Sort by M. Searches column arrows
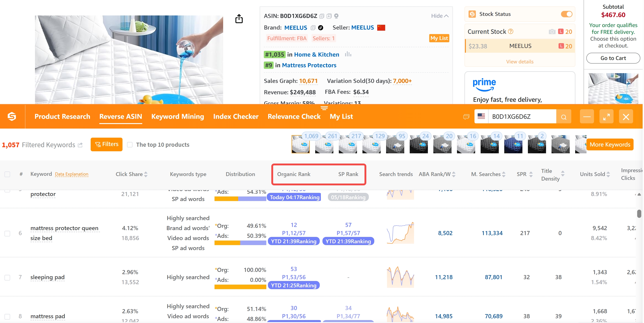644x323 pixels. coord(504,174)
